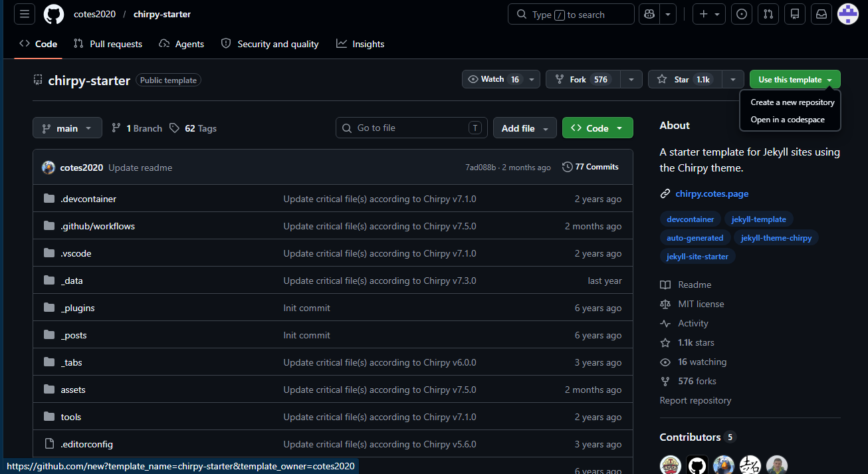Click the .devcontainer folder icon
The width and height of the screenshot is (868, 474).
[49, 199]
